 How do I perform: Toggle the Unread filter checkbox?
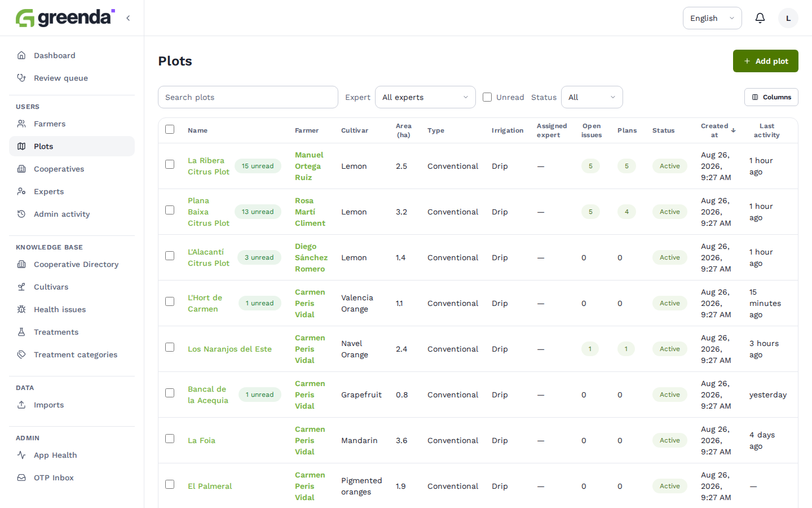(487, 97)
